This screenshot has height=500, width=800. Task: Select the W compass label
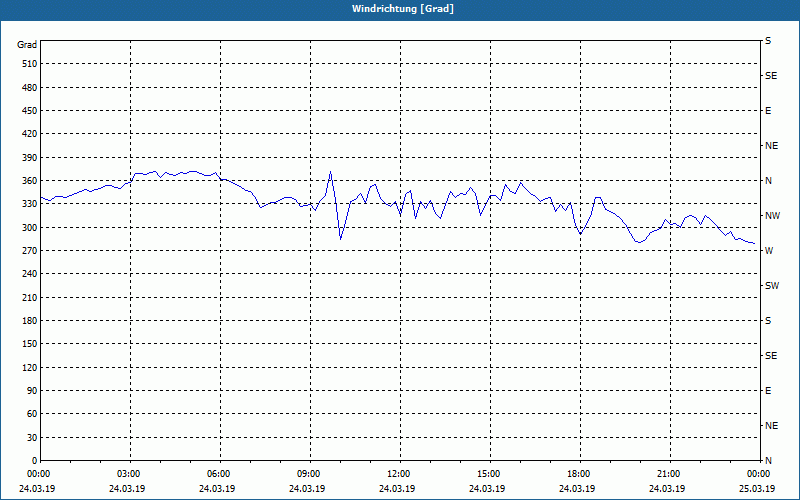769,251
